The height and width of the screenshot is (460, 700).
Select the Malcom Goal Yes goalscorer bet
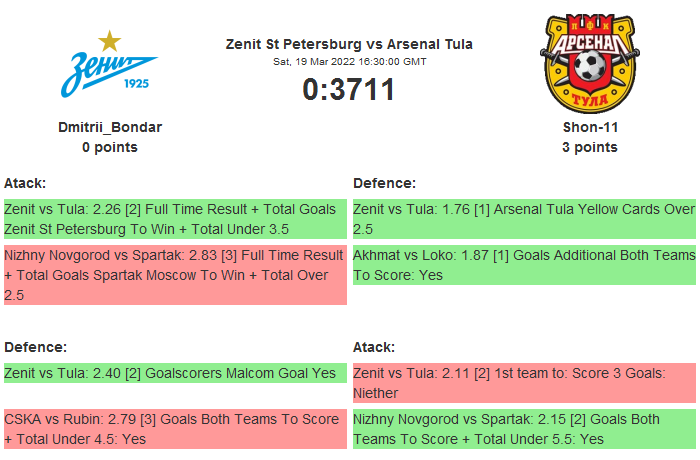(x=175, y=373)
